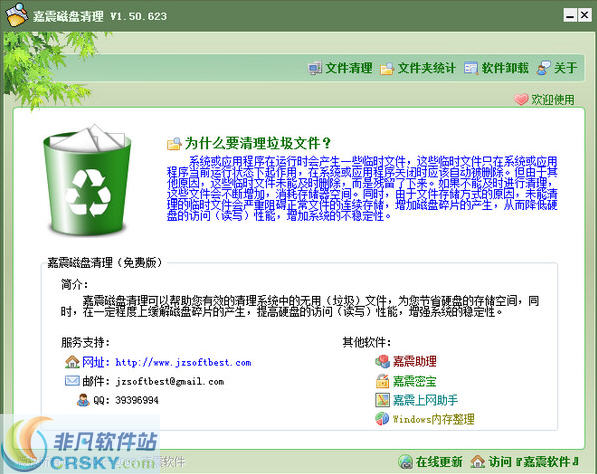Click the 文件清理 monitor icon
The width and height of the screenshot is (597, 474).
coord(315,69)
